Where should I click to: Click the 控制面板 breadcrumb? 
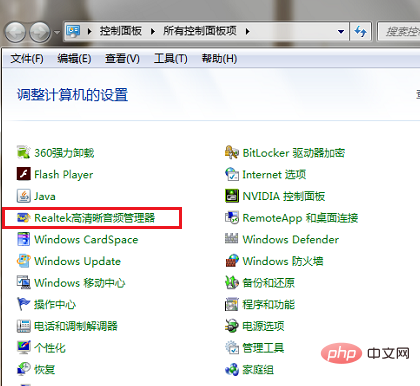pos(121,31)
